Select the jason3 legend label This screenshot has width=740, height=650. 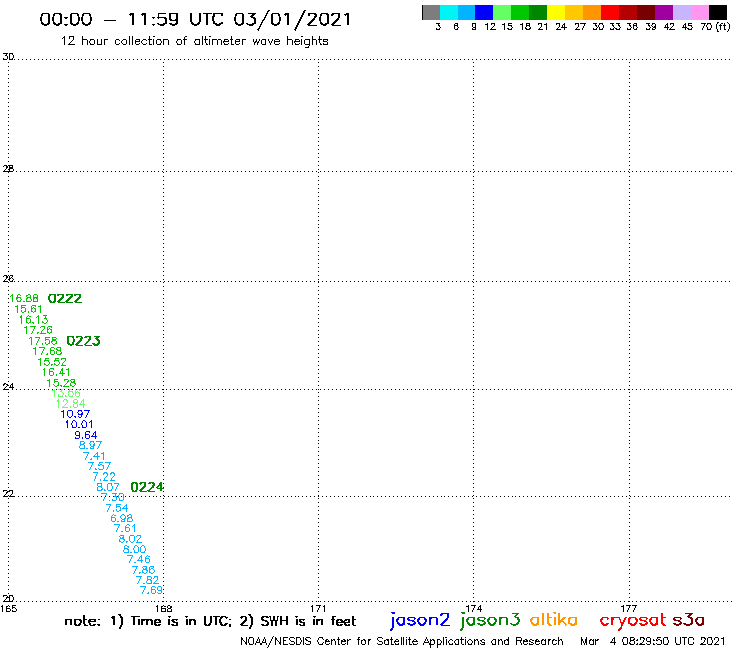coord(490,620)
